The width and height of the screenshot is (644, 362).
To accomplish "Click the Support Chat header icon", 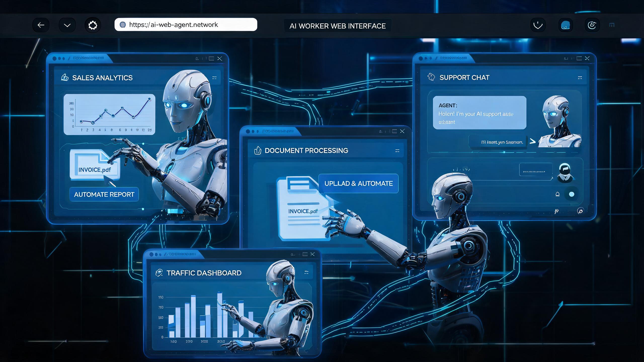I will click(431, 77).
